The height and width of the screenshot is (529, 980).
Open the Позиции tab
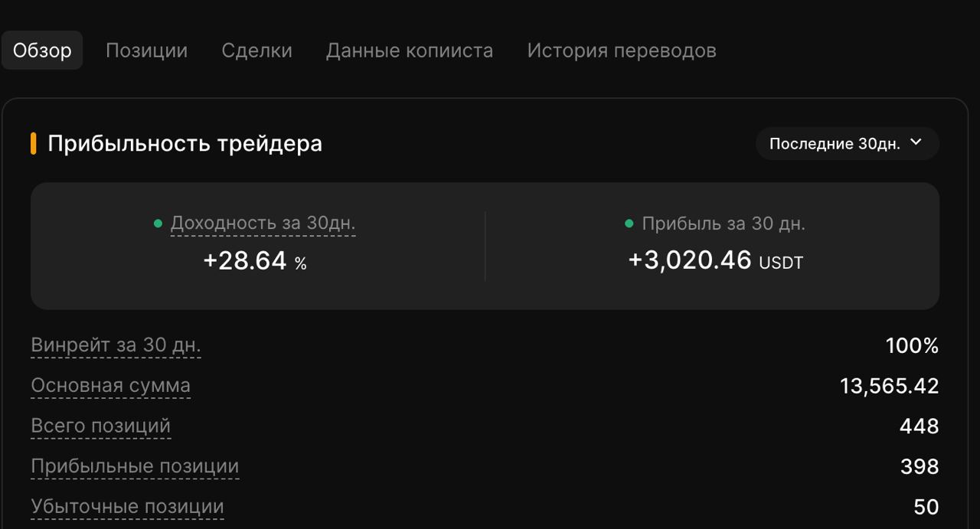[x=146, y=51]
